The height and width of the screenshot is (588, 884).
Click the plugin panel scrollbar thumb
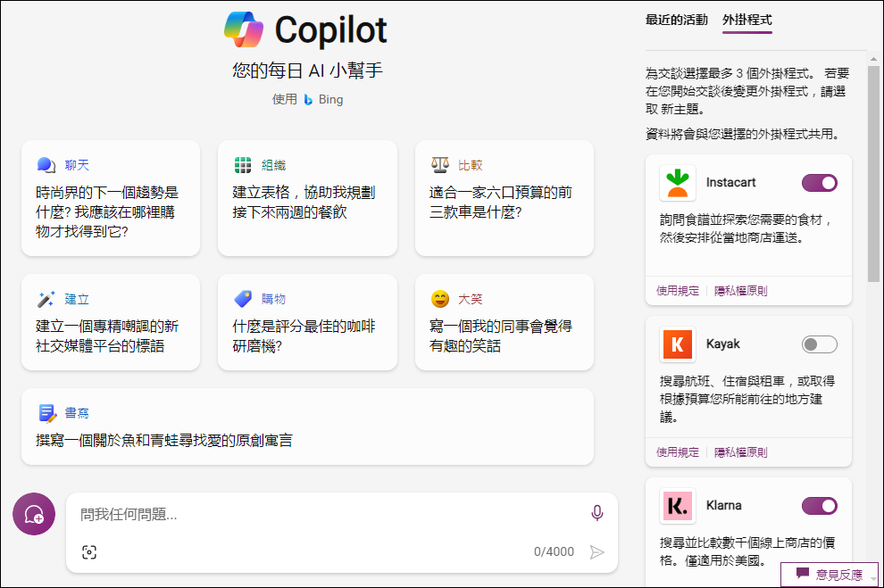[873, 173]
